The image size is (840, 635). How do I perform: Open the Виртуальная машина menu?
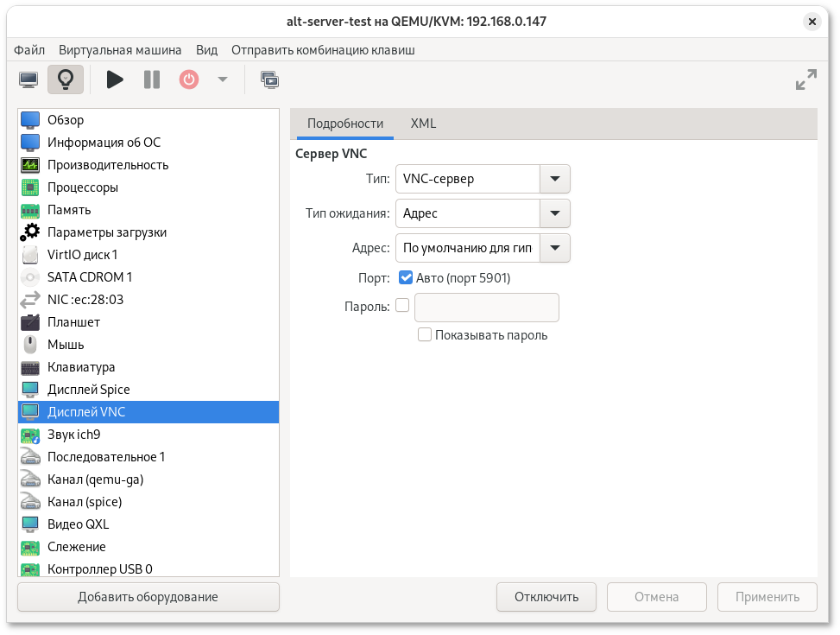pos(120,50)
